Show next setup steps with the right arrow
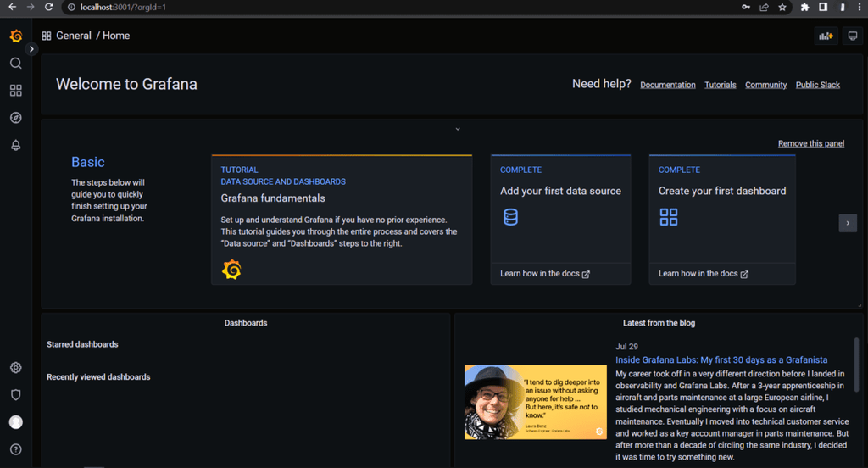 [x=848, y=223]
